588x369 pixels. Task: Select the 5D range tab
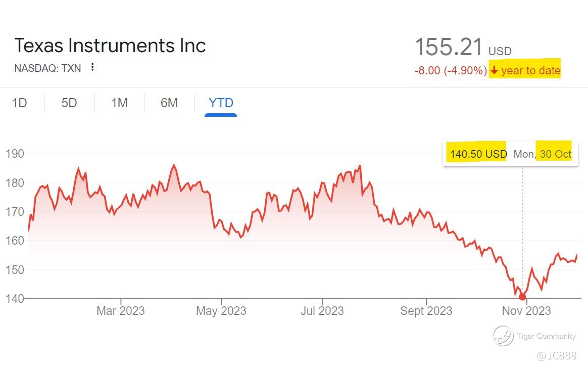pyautogui.click(x=69, y=103)
